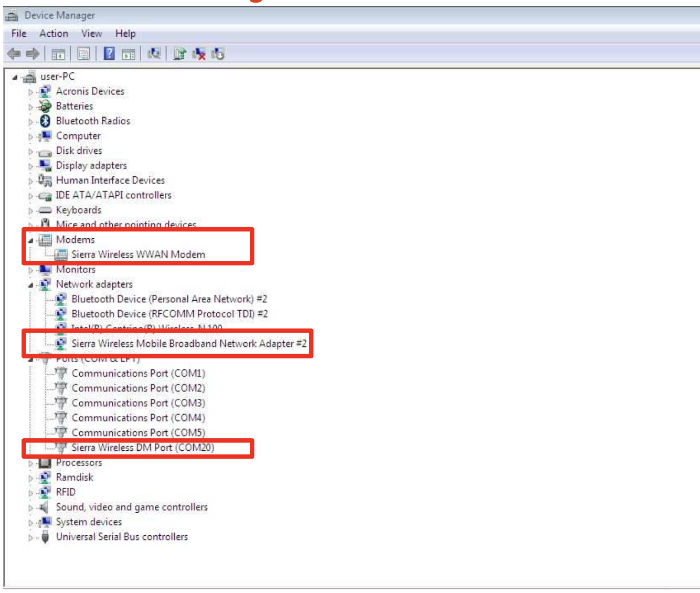Viewport: 700px width, 593px height.
Task: Toggle the Show/Hide Console Tree icon
Action: pos(58,54)
